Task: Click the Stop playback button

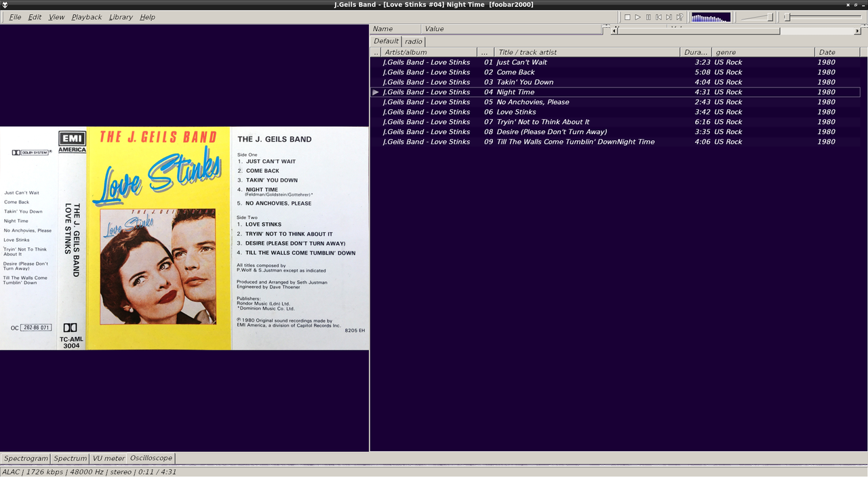Action: (627, 17)
